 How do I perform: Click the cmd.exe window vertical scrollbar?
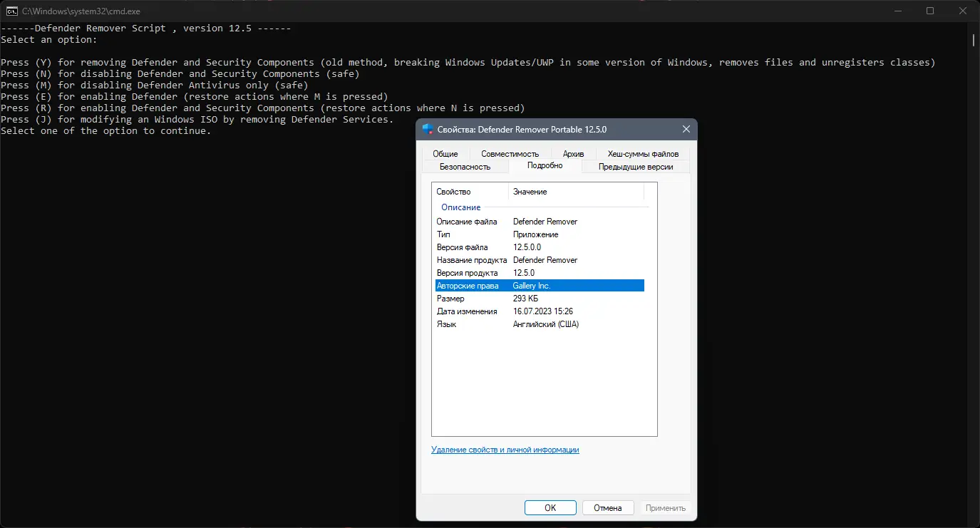pos(974,39)
